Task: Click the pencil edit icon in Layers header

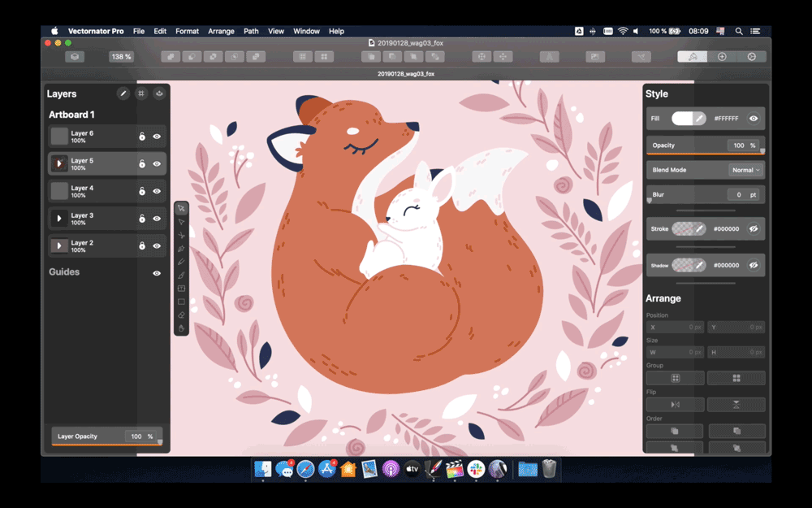Action: (123, 93)
